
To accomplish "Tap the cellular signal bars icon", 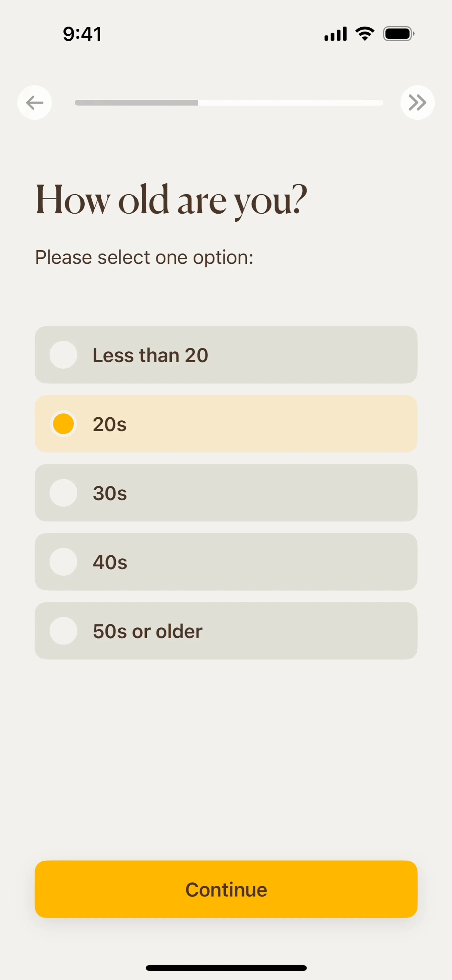I will coord(335,34).
